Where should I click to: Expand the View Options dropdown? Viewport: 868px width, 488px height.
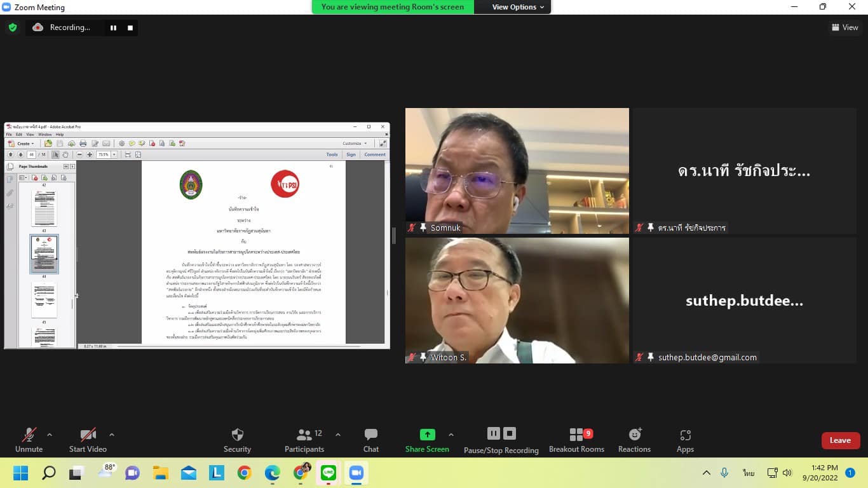tap(518, 7)
